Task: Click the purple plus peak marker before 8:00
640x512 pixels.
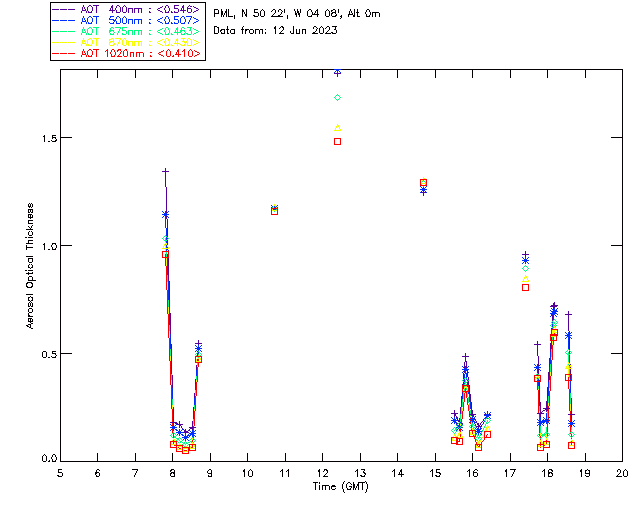Action: 166,172
